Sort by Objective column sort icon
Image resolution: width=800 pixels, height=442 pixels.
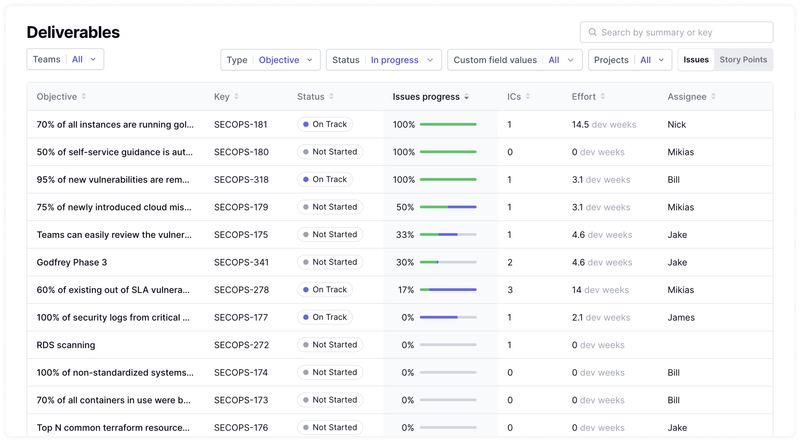(x=84, y=97)
